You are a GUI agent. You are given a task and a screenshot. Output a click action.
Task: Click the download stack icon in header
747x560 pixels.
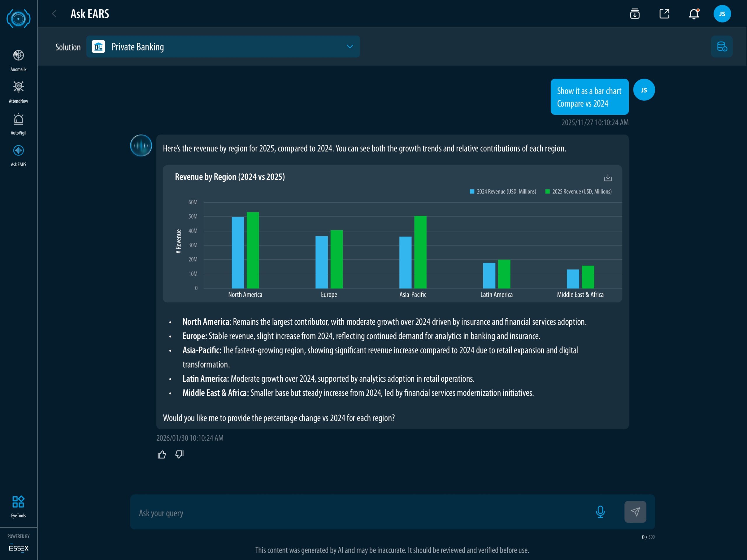(x=635, y=14)
